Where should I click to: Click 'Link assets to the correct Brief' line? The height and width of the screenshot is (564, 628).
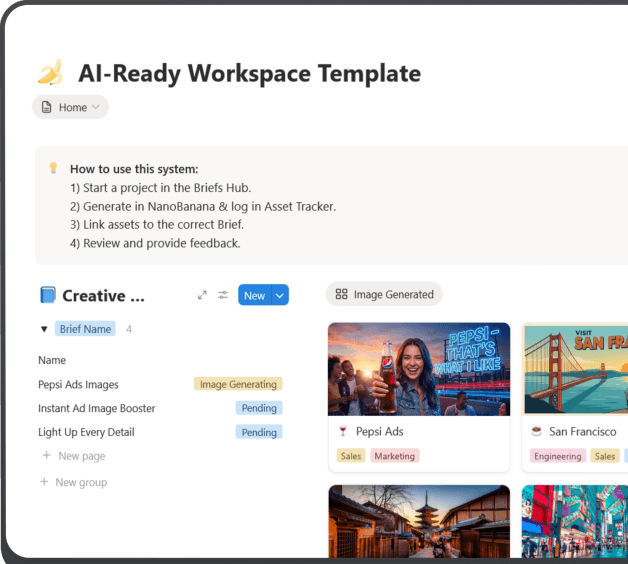[x=157, y=225]
